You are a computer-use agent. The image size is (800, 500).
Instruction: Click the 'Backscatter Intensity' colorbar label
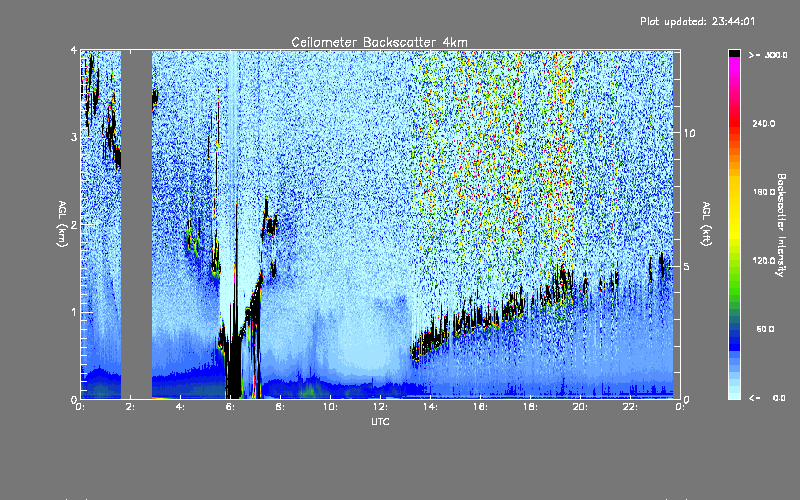(781, 225)
